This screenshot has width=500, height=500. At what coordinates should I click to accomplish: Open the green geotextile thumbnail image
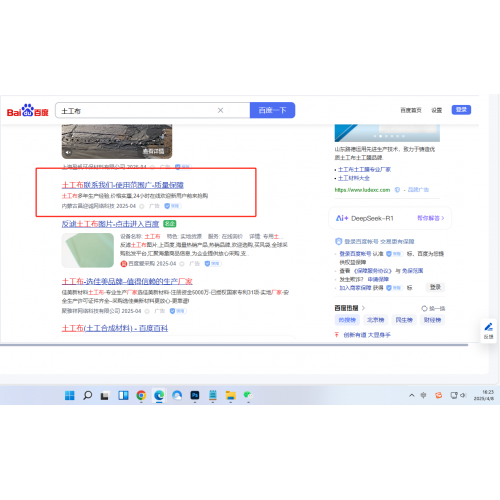coord(88,250)
